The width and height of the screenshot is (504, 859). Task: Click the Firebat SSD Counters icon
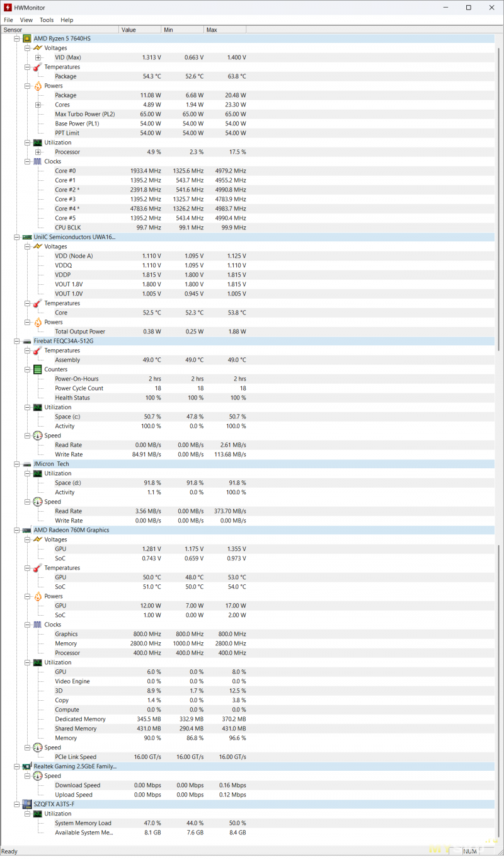click(38, 369)
